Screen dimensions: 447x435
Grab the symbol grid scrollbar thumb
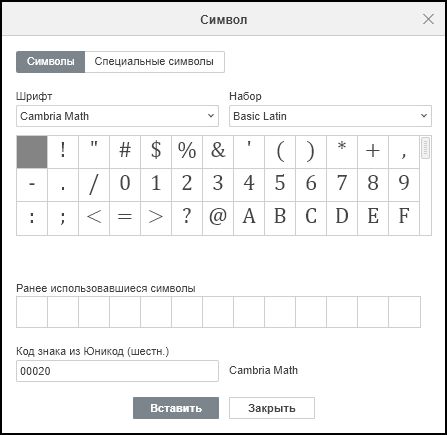[425, 148]
